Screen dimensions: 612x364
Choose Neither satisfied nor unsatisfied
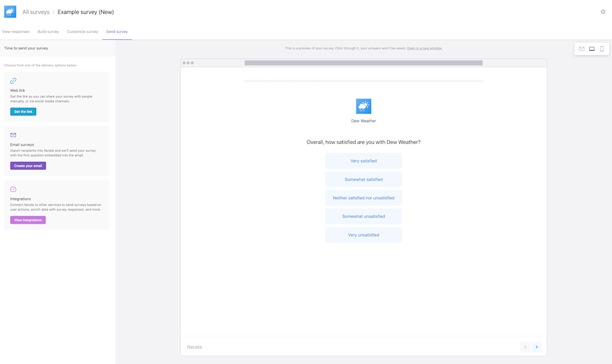[363, 198]
